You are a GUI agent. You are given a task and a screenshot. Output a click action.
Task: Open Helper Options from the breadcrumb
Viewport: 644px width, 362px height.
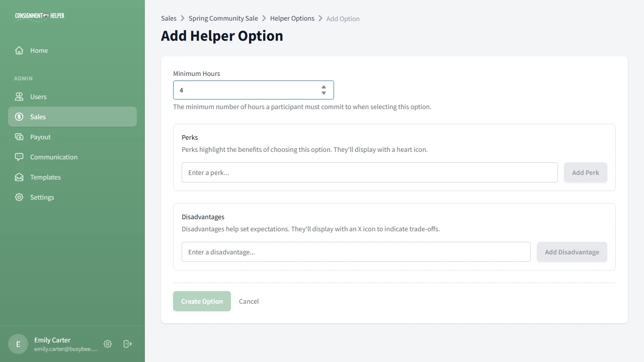tap(292, 18)
